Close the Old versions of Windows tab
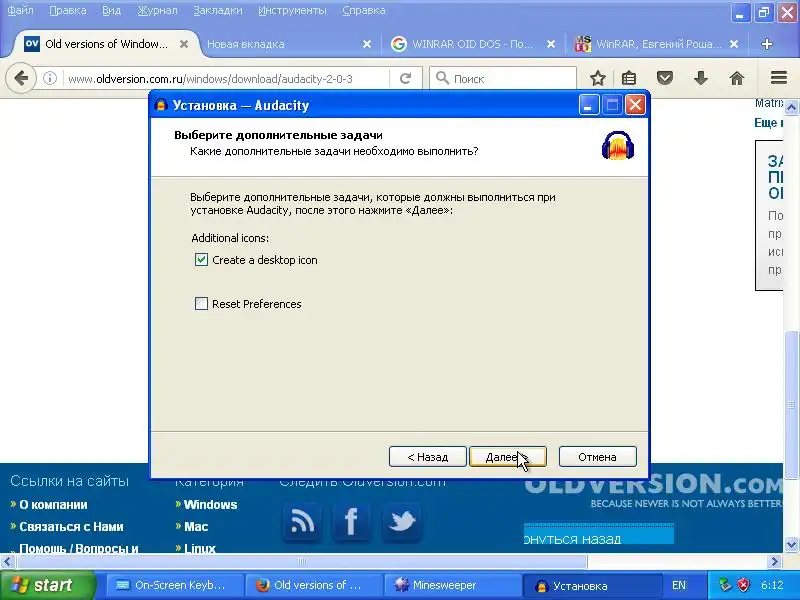Screen dimensions: 800x600 (x=184, y=44)
